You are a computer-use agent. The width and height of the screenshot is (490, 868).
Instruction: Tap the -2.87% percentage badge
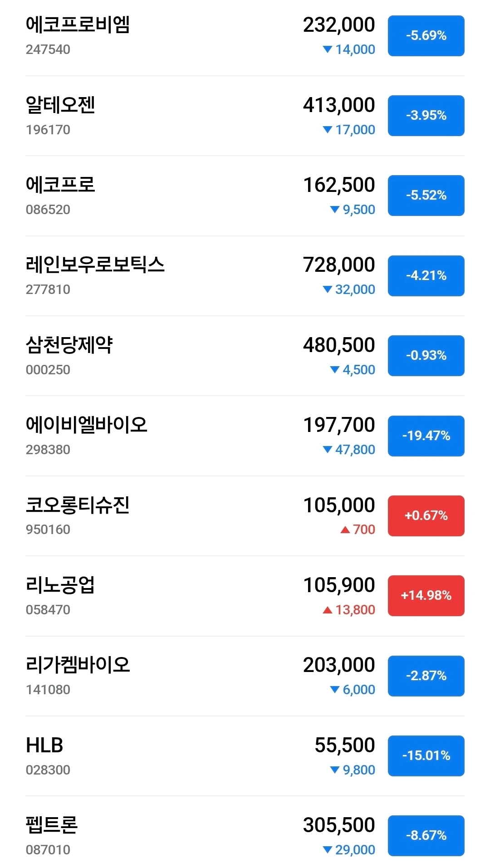[426, 676]
